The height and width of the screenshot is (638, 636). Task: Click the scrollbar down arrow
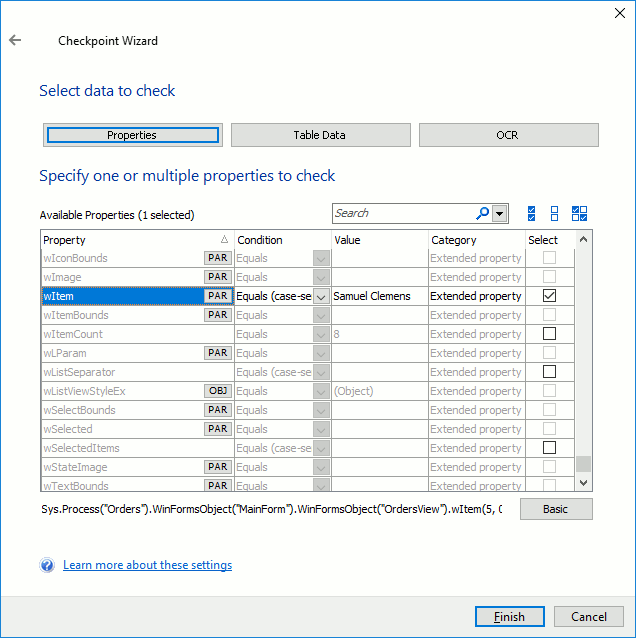pos(584,483)
